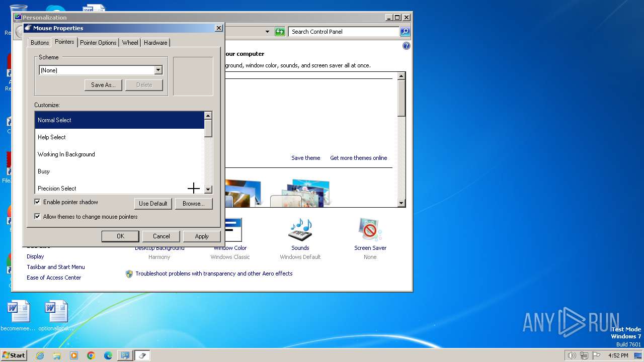The width and height of the screenshot is (644, 362).
Task: Select the Pointers tab
Action: point(64,42)
